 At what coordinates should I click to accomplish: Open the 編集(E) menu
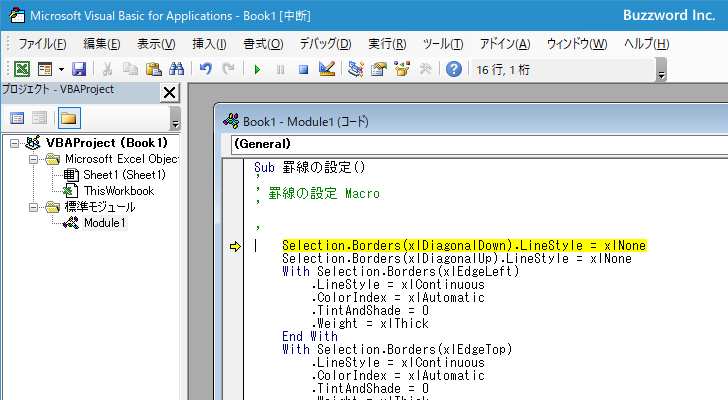coord(102,44)
